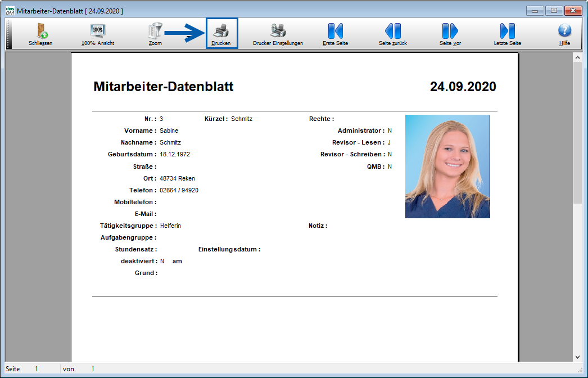
Task: Maximize the preview window
Action: coord(553,11)
